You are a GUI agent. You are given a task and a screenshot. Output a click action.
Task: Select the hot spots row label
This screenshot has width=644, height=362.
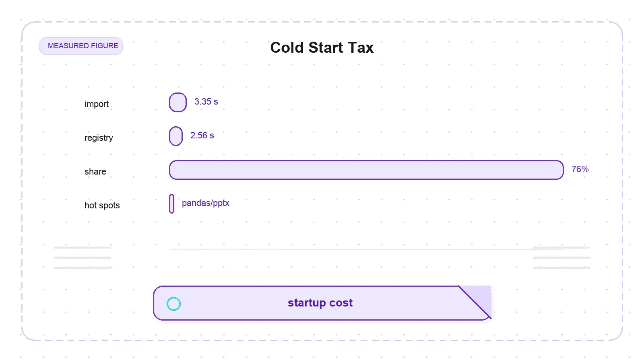click(x=102, y=206)
